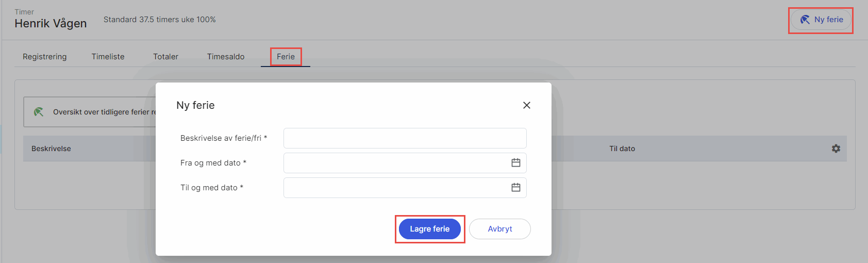Switch to the Registrering tab

pyautogui.click(x=45, y=57)
